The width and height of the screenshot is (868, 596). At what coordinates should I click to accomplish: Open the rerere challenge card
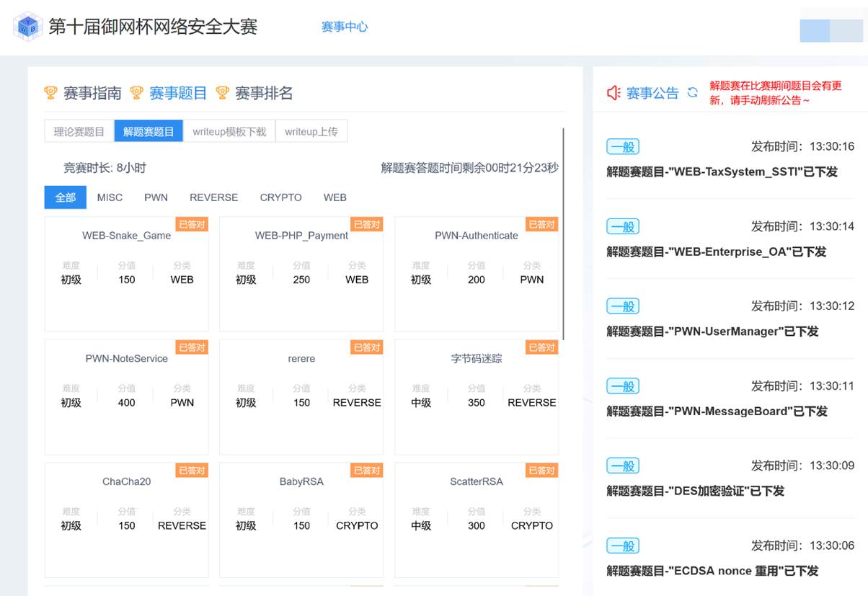tap(301, 397)
